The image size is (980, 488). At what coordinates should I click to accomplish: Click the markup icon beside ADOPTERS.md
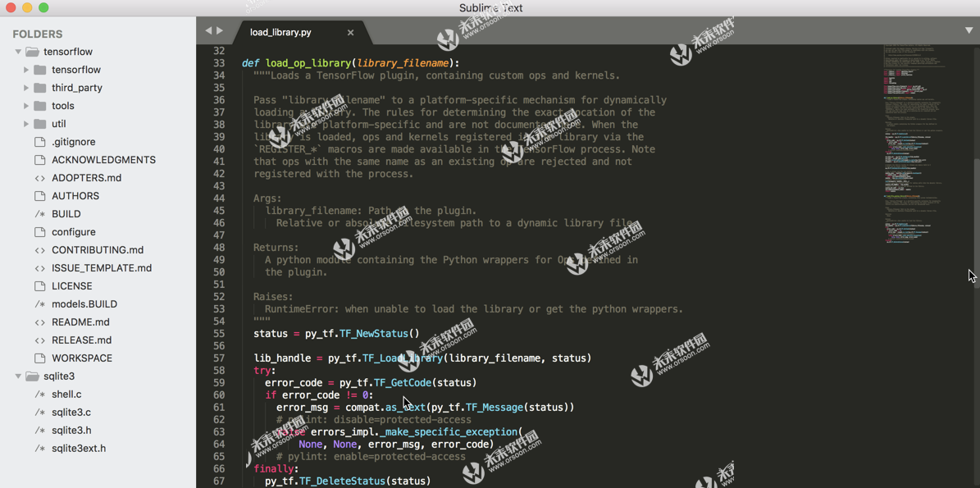click(x=40, y=178)
